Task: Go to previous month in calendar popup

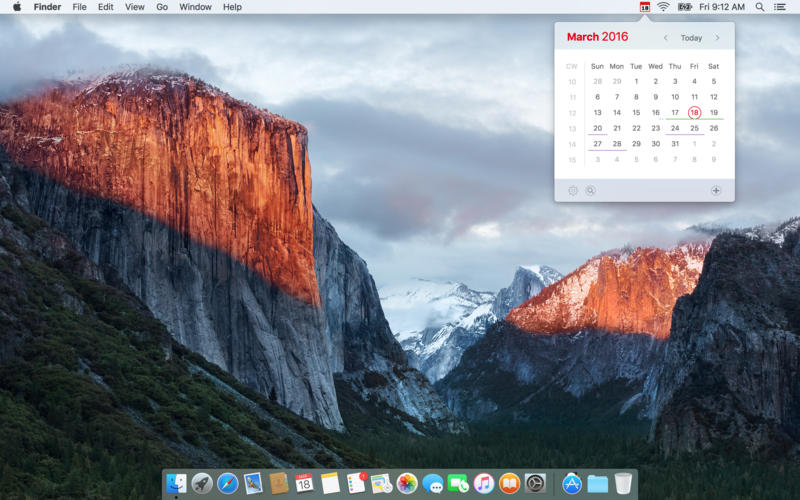Action: [x=665, y=38]
